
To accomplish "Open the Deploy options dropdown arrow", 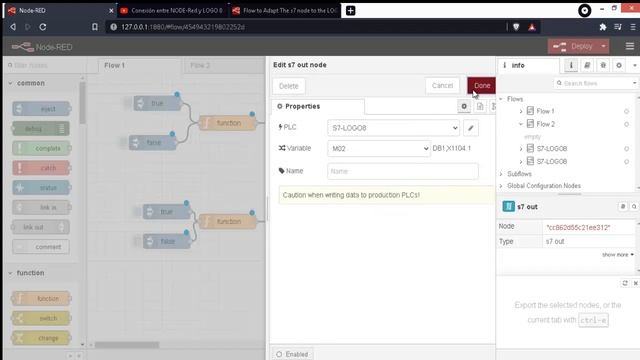I will [x=604, y=47].
